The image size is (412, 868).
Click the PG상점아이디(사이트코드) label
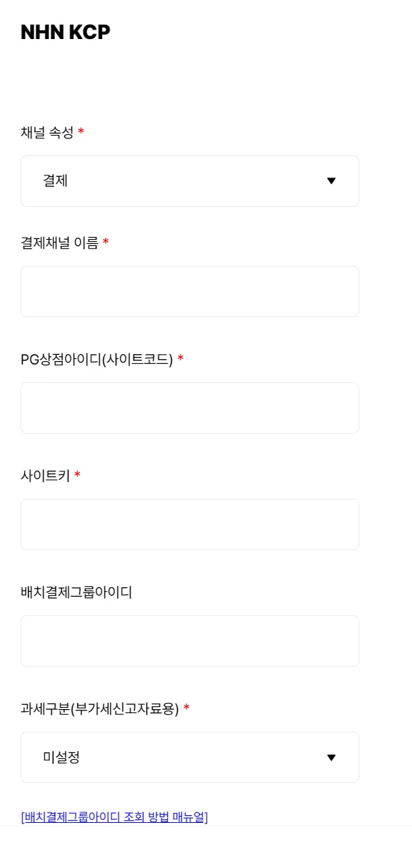[x=96, y=359]
